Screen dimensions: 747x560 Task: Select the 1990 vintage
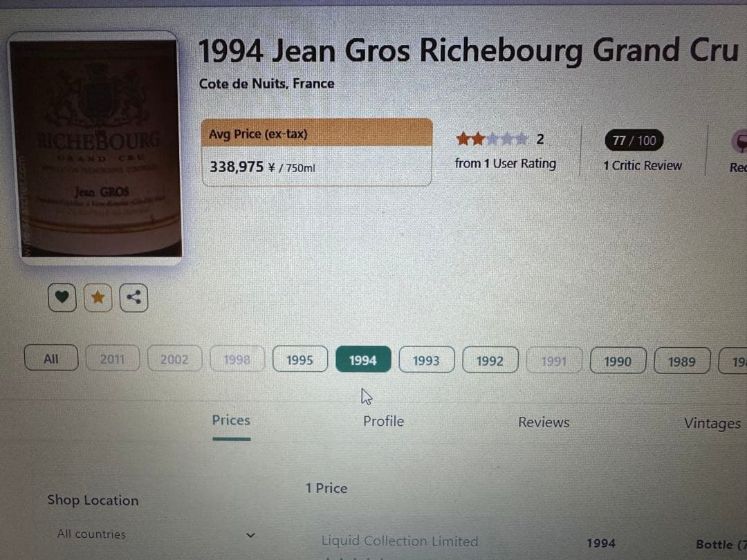pos(618,360)
